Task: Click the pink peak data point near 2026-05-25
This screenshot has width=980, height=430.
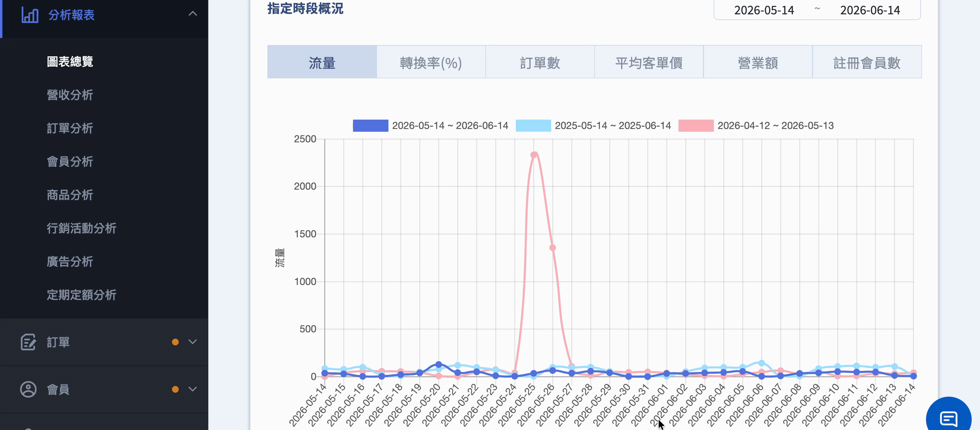Action: pyautogui.click(x=534, y=154)
